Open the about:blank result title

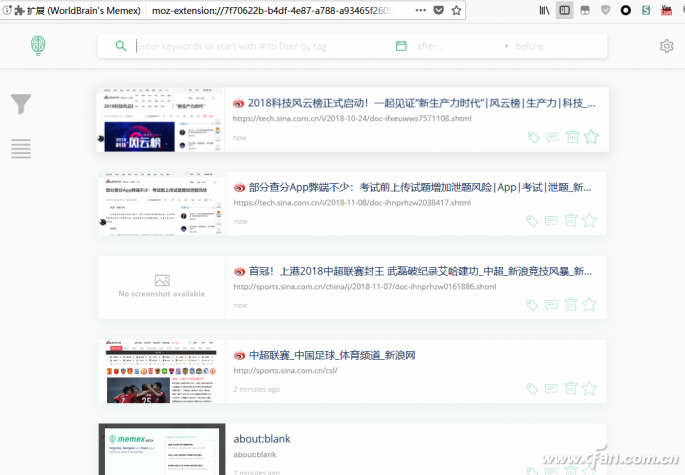click(x=262, y=438)
